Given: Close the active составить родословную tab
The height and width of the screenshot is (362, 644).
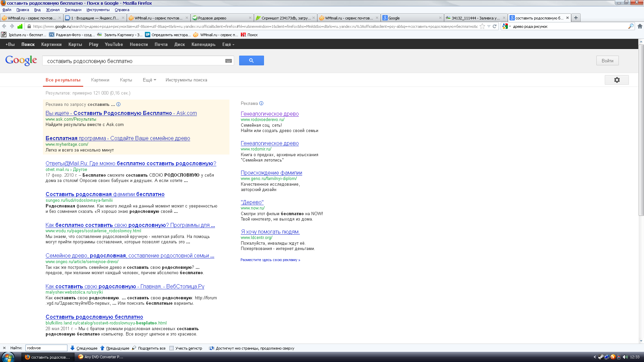Looking at the screenshot, I should tap(568, 18).
